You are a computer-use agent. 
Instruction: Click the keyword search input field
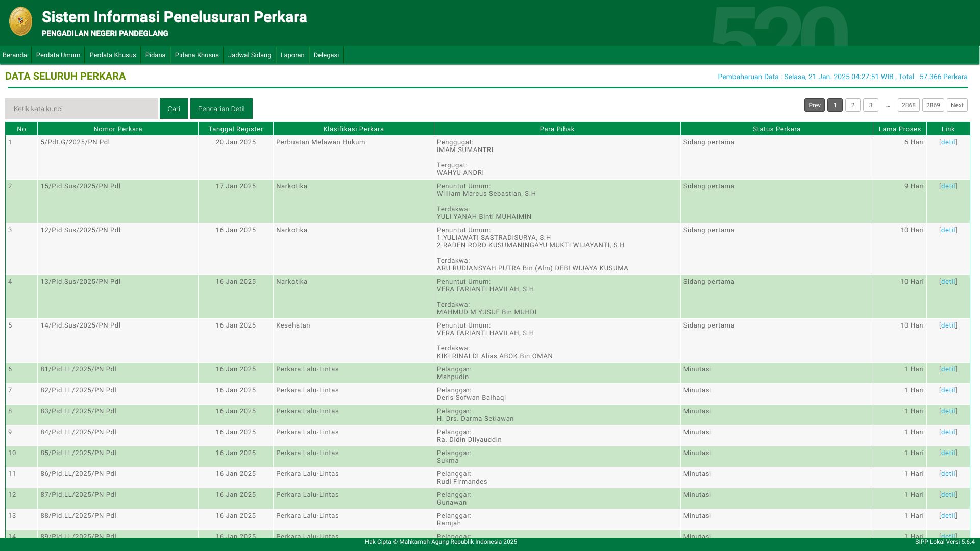pyautogui.click(x=82, y=108)
